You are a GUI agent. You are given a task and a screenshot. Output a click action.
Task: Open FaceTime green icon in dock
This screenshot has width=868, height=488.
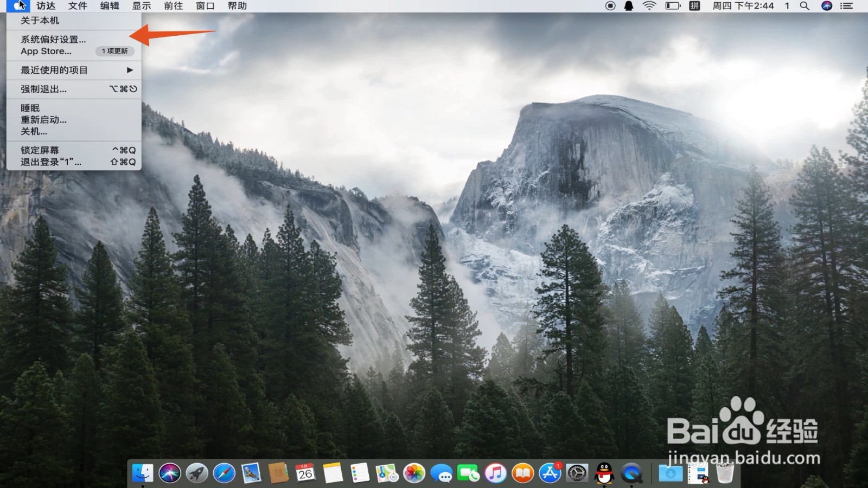pos(468,473)
